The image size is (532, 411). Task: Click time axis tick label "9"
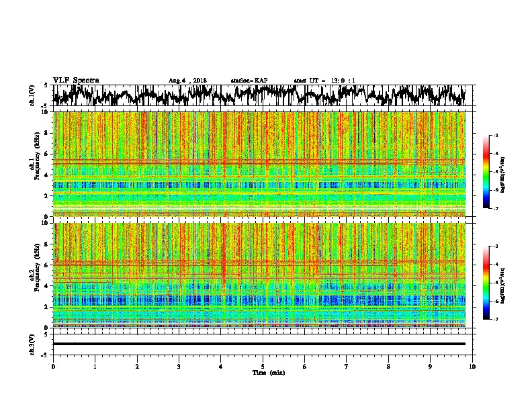(x=430, y=367)
